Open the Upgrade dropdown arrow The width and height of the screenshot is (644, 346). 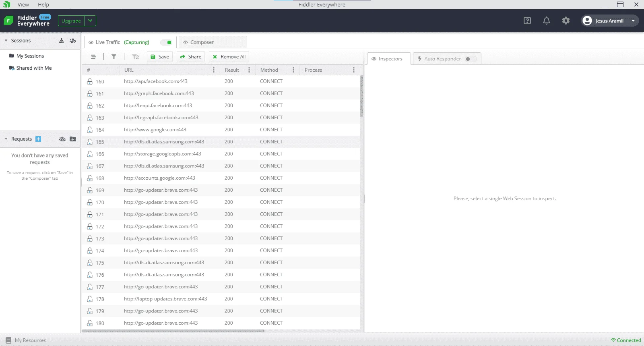pos(90,21)
